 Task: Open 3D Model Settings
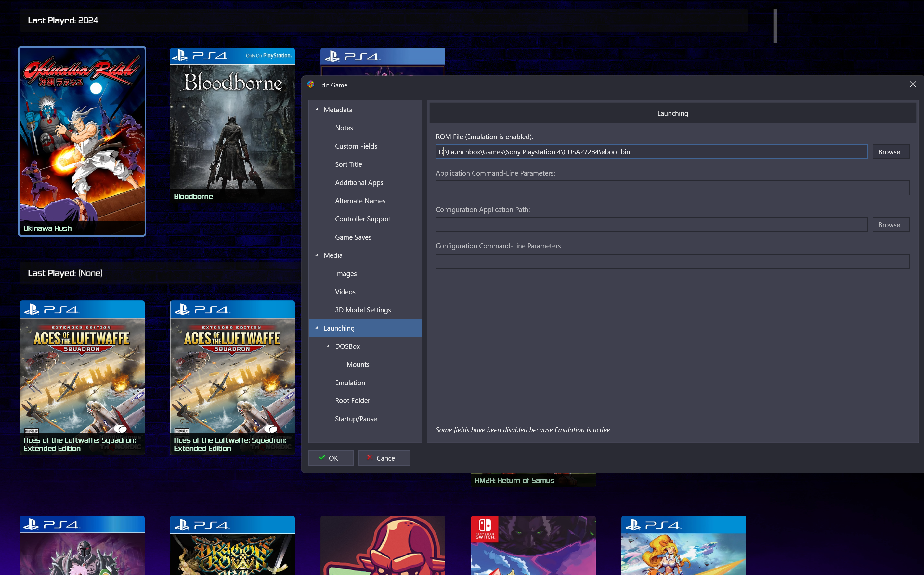pyautogui.click(x=363, y=310)
